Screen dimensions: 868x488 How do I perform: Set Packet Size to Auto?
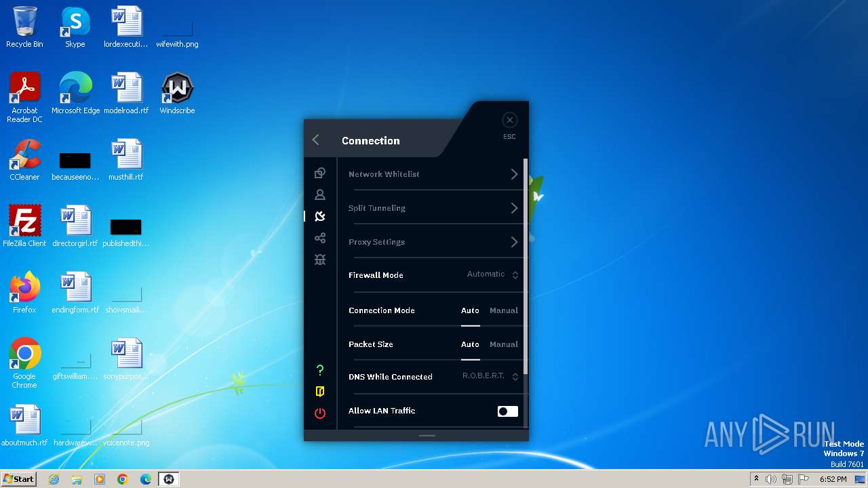(x=470, y=344)
